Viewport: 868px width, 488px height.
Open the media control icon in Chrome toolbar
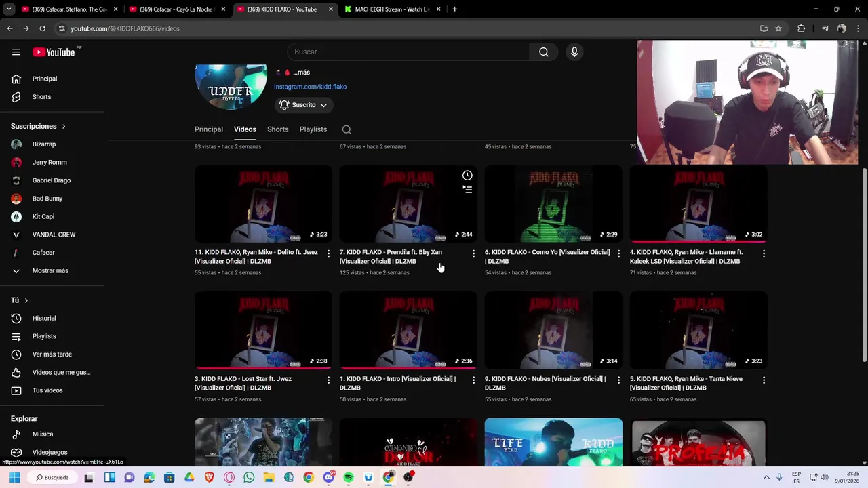(x=825, y=28)
